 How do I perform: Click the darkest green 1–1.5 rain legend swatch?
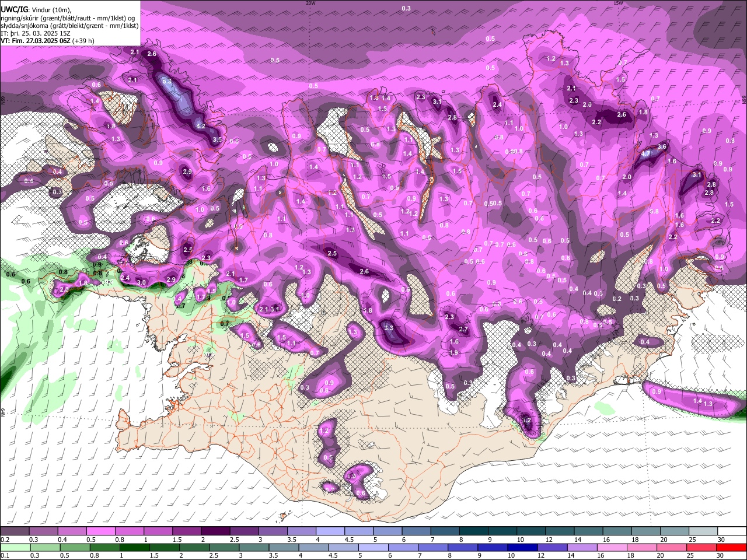134,548
